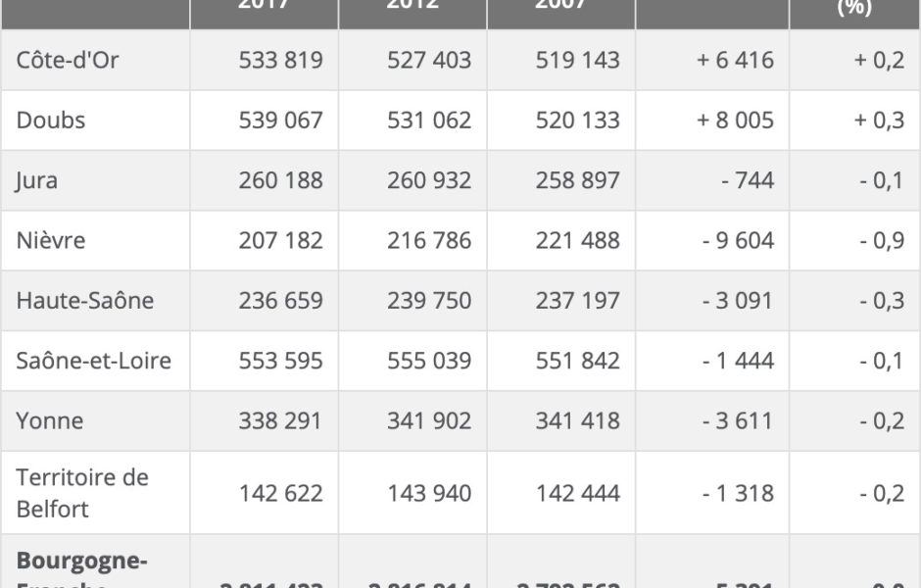This screenshot has width=921, height=588.
Task: Click Saône-et-Loire 2012 value 555 039
Action: coord(429,361)
